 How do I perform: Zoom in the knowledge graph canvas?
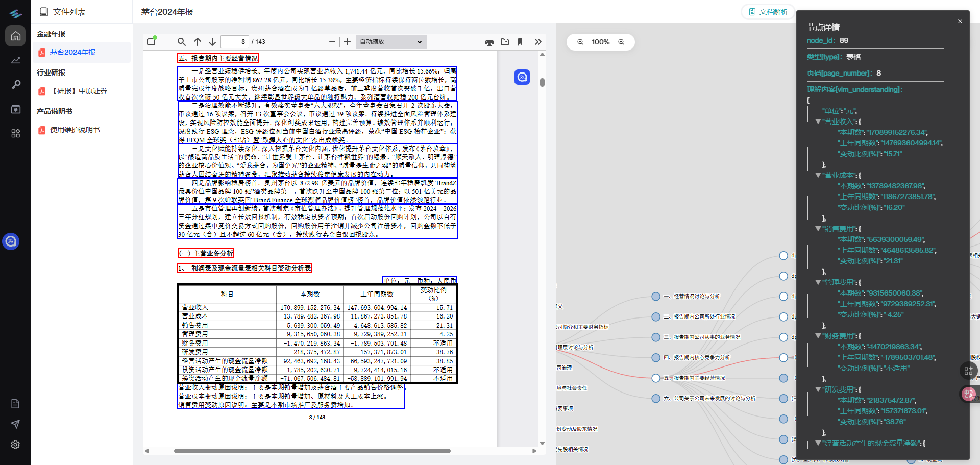pos(621,42)
